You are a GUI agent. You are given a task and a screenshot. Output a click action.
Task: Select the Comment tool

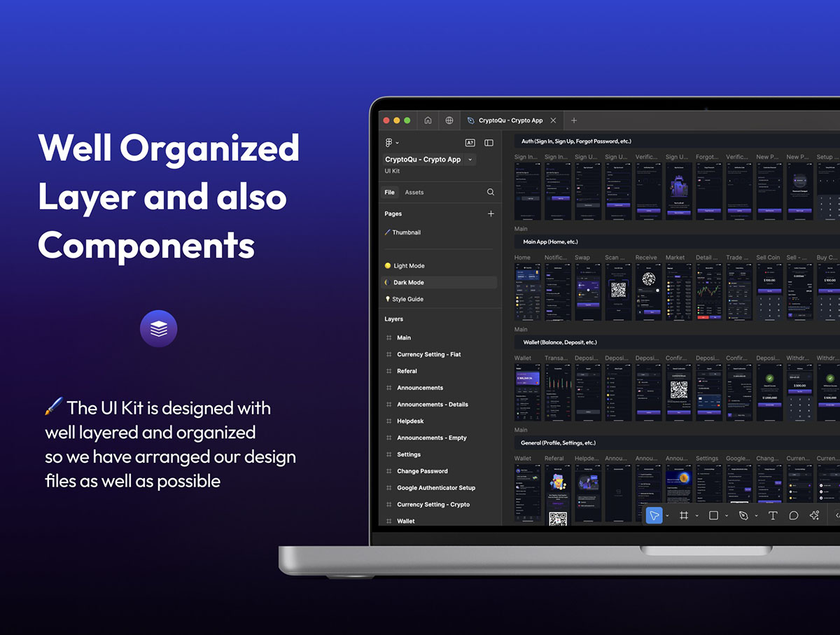pyautogui.click(x=794, y=515)
